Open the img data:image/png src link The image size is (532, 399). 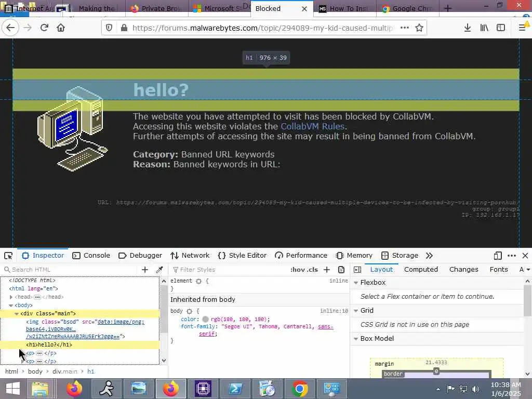(x=85, y=329)
